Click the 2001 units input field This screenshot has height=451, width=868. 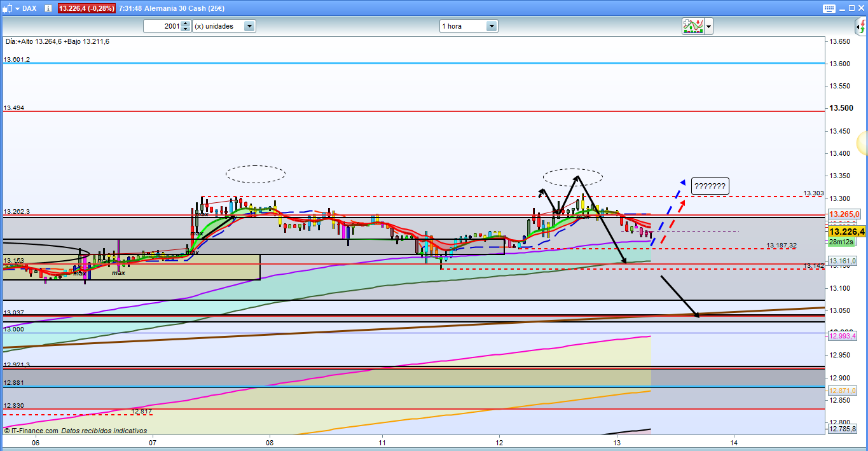point(162,26)
